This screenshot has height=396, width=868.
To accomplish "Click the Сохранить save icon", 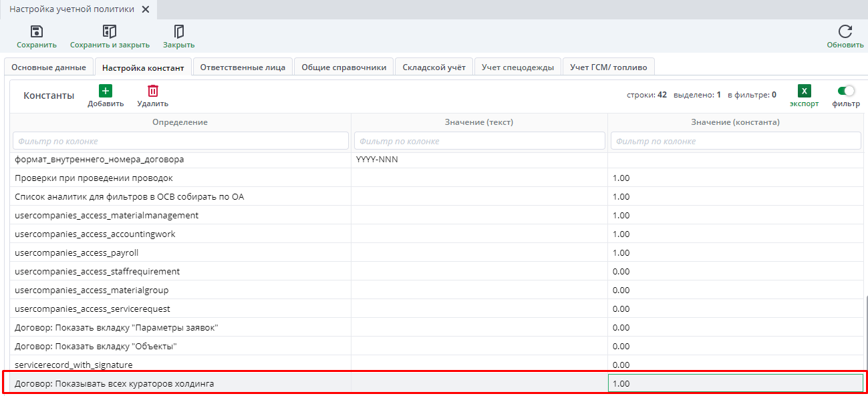I will pos(37,31).
